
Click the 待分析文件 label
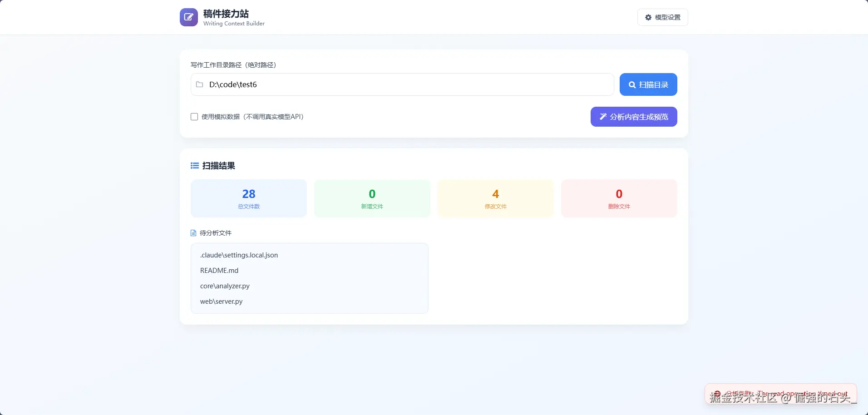(216, 233)
